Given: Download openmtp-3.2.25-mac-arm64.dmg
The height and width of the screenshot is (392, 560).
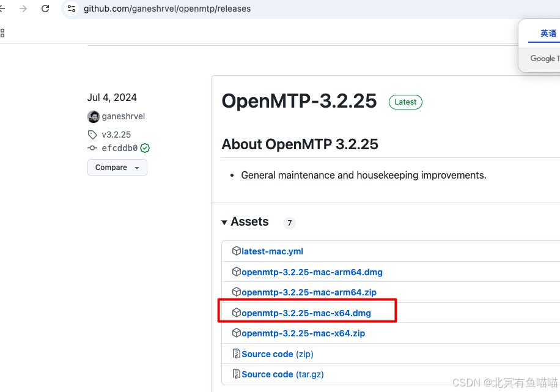Looking at the screenshot, I should point(312,272).
